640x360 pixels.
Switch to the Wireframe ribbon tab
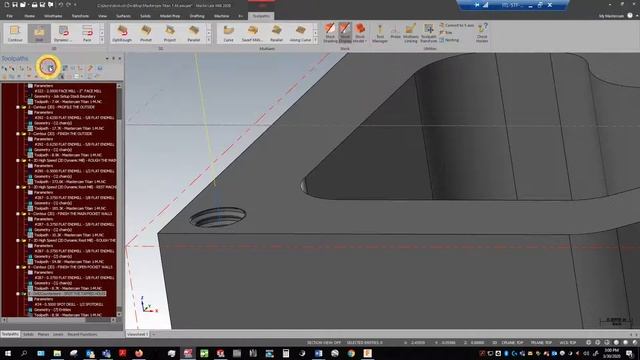[53, 16]
